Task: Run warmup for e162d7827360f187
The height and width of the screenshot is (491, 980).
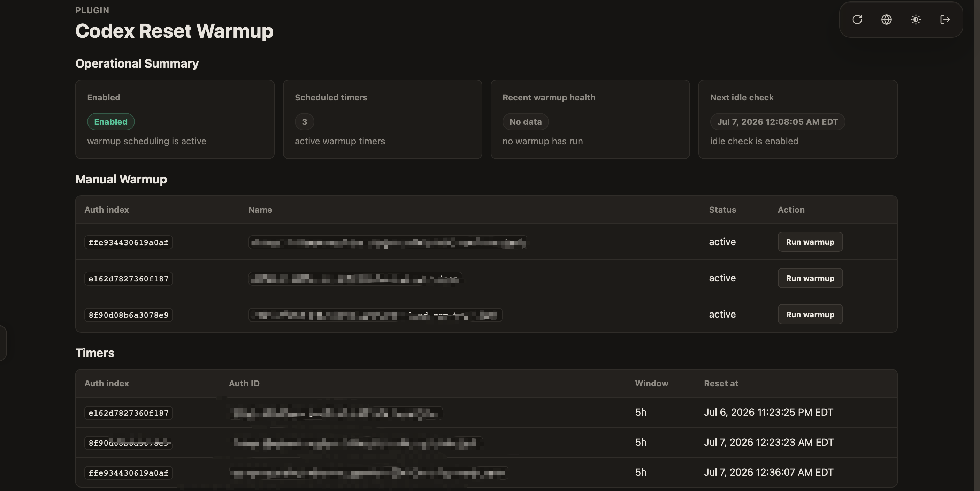Action: [810, 278]
